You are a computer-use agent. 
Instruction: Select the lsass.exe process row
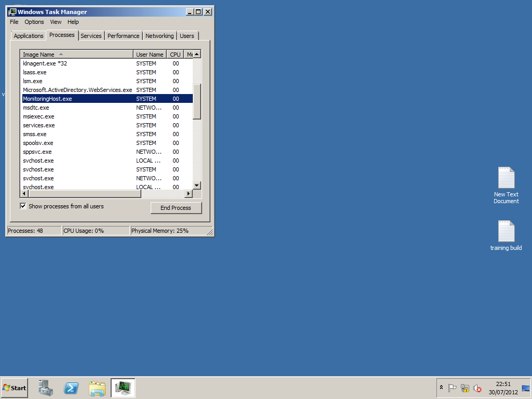(107, 72)
